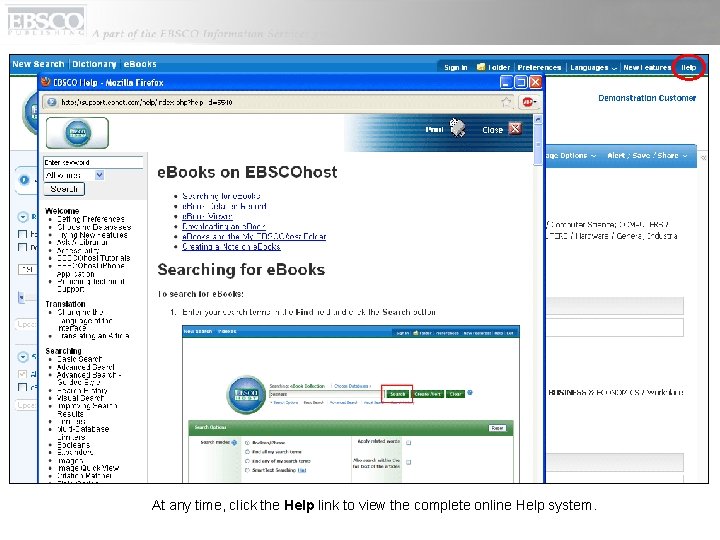This screenshot has width=720, height=540.
Task: Open Citation Matcher in Help contents
Action: pyautogui.click(x=84, y=476)
